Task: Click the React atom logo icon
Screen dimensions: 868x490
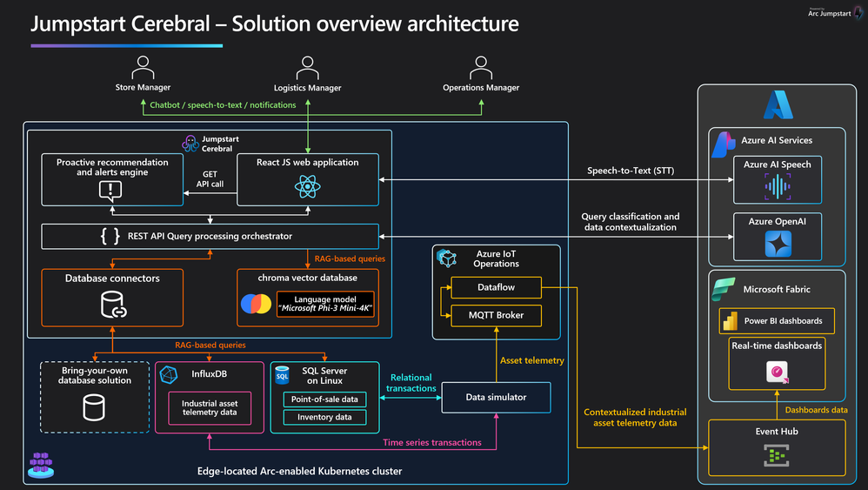Action: tap(307, 186)
